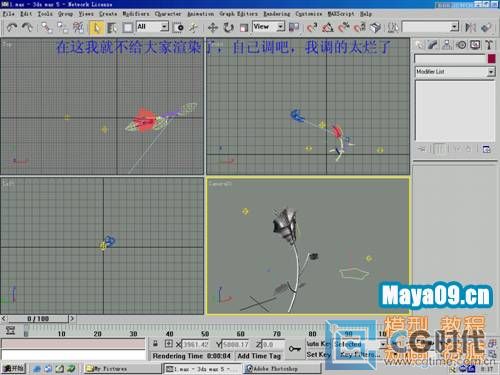Screen dimensions: 500x375
Task: Step time slider back with left arrow
Action: click(x=4, y=319)
